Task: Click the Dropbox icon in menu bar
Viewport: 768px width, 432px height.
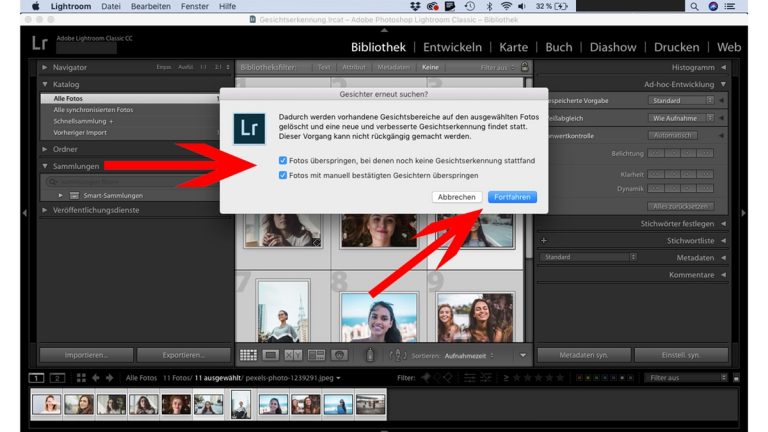Action: pyautogui.click(x=415, y=6)
